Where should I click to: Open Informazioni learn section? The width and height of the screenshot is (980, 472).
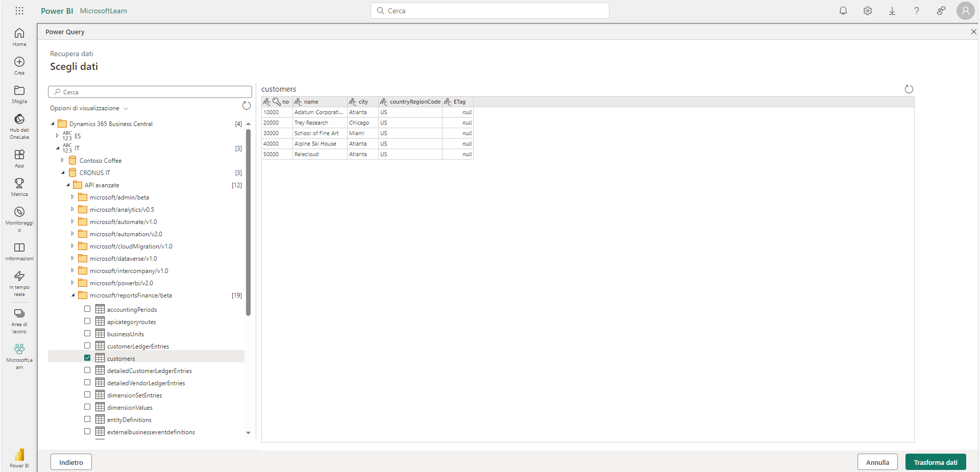point(19,252)
